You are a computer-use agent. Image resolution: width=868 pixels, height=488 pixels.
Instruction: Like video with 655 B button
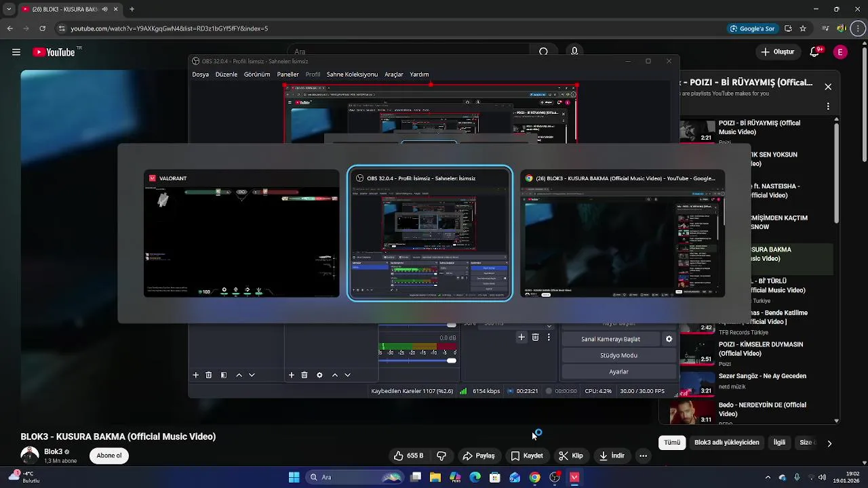(x=409, y=456)
